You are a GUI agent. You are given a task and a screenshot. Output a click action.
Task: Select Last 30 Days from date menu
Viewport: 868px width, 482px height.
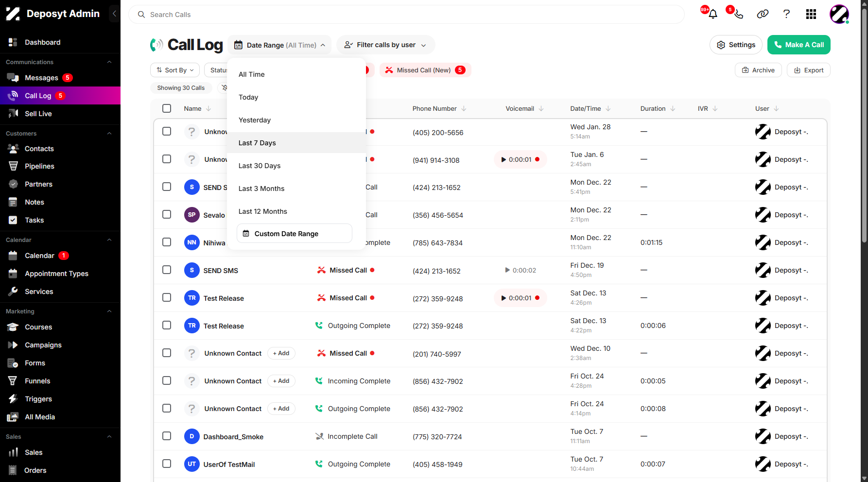[x=296, y=166]
